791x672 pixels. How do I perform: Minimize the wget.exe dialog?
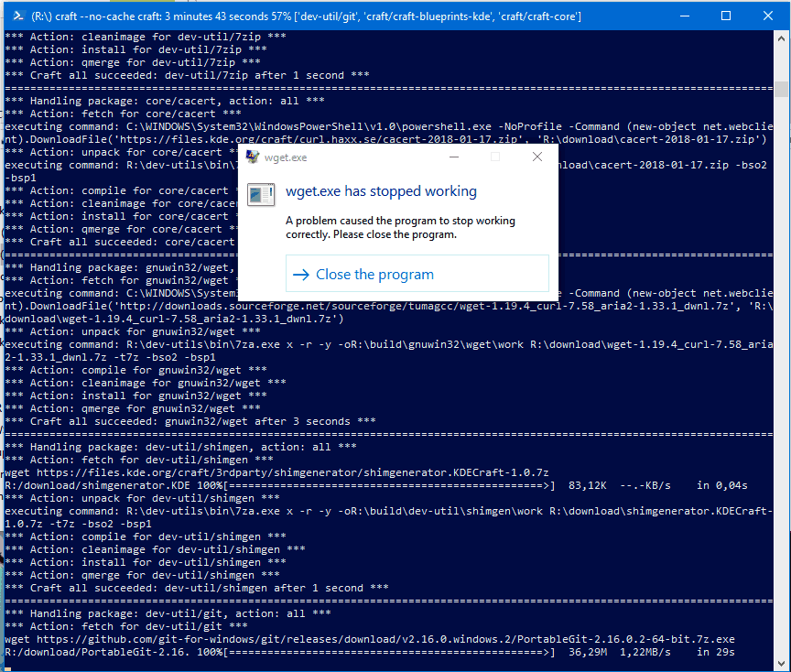pos(454,157)
